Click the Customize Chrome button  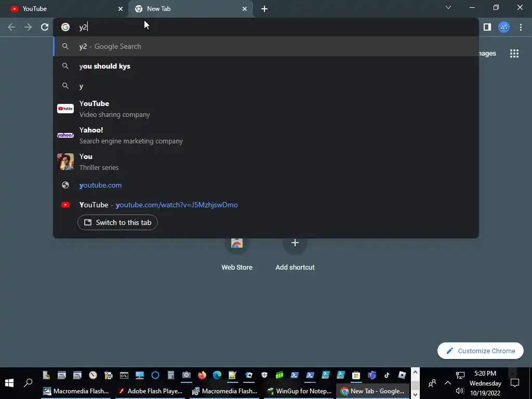[480, 351]
